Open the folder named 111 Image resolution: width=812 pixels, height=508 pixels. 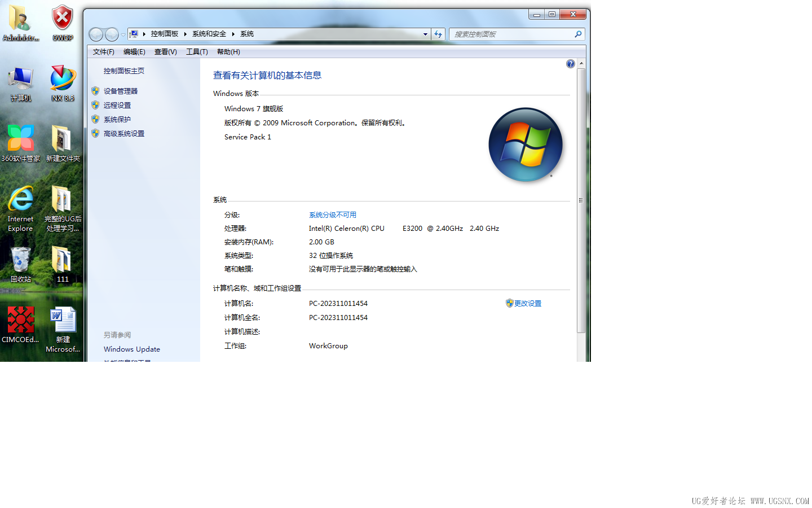point(63,264)
